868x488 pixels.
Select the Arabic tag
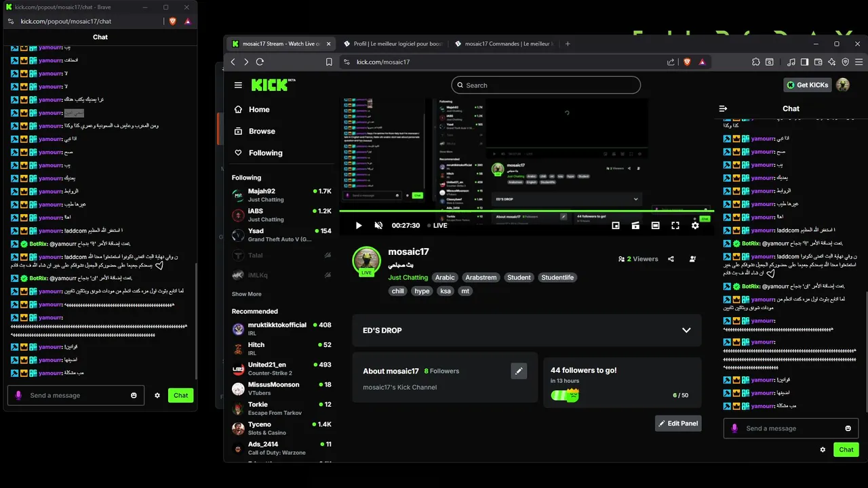pyautogui.click(x=445, y=277)
